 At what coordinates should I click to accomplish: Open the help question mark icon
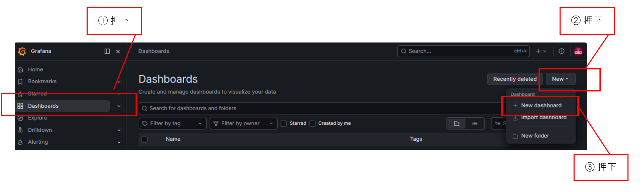pyautogui.click(x=561, y=51)
